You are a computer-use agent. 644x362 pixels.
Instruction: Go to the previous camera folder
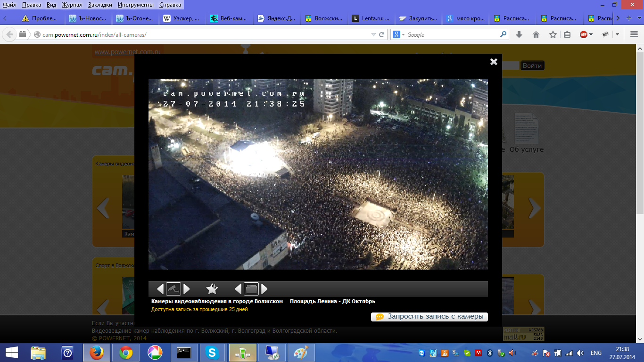[x=238, y=289]
